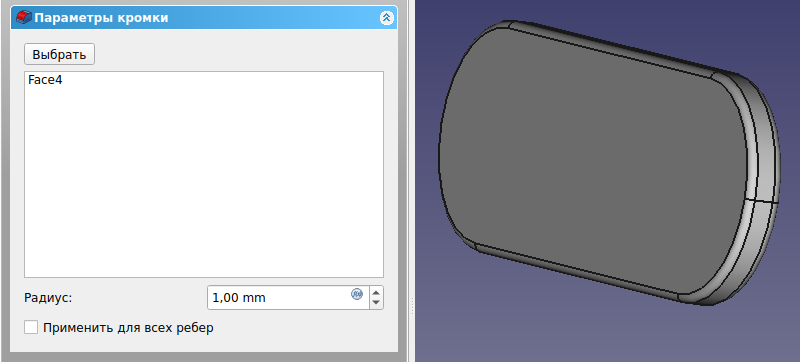This screenshot has width=800, height=362.
Task: Click the Применить для всех ребер label text
Action: tap(128, 328)
